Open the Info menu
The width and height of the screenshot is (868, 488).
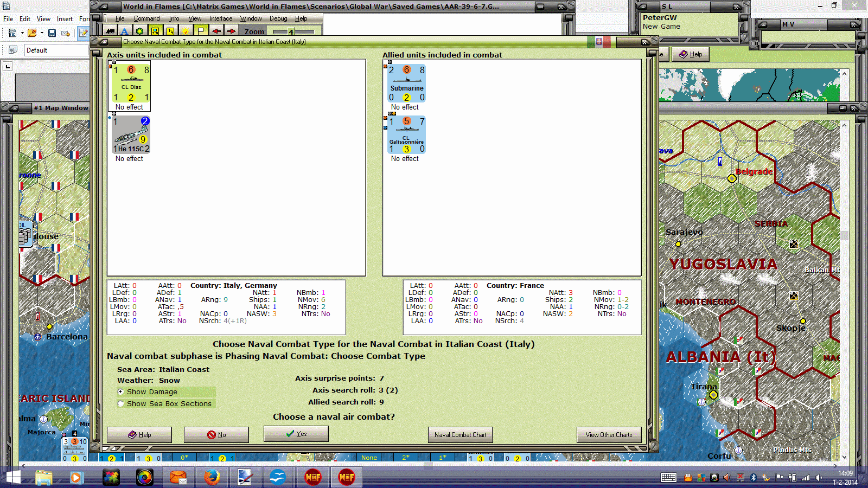tap(174, 18)
